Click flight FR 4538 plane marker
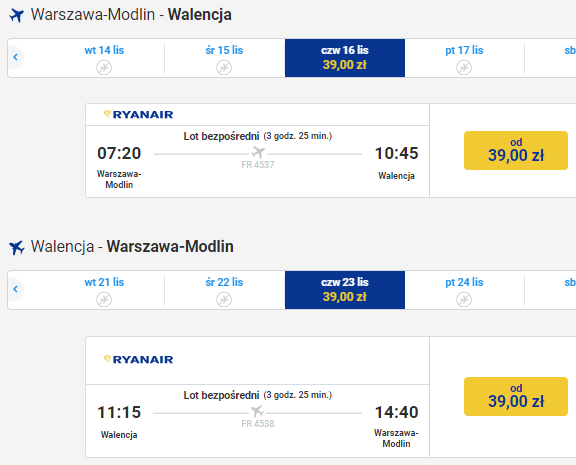This screenshot has height=465, width=576. [x=258, y=411]
